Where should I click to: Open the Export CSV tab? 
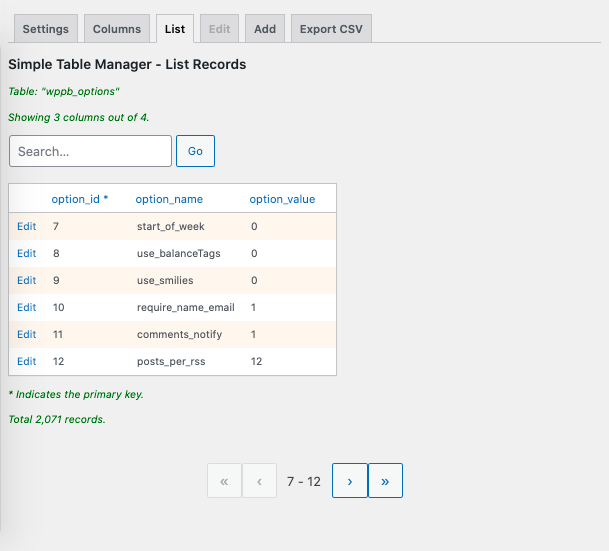(x=331, y=29)
